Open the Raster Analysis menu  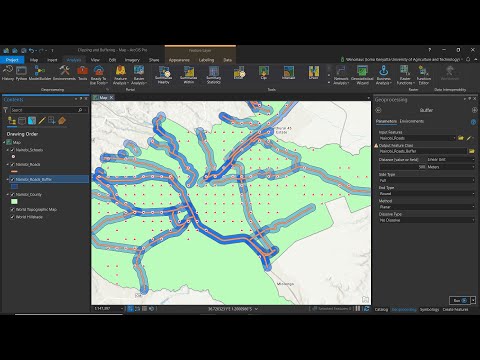[x=139, y=75]
